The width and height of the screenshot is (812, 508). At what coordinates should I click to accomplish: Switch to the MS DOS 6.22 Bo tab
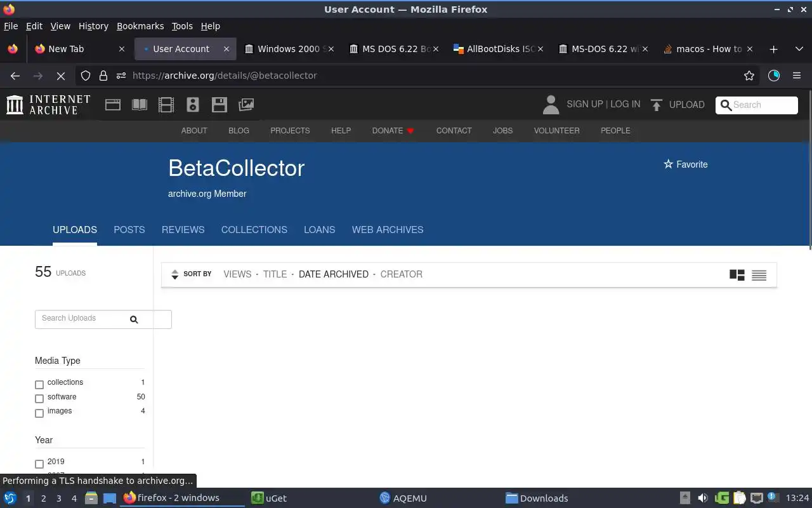point(394,49)
